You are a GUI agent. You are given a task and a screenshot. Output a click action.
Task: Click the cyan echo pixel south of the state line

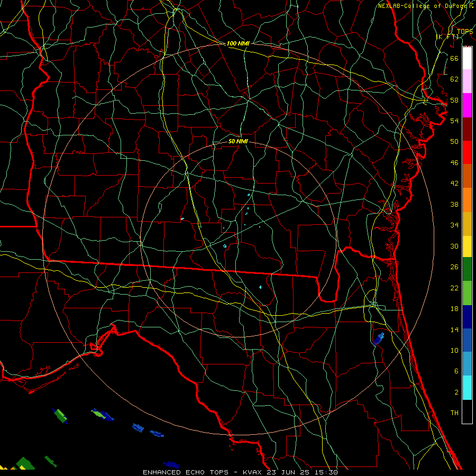(x=260, y=287)
